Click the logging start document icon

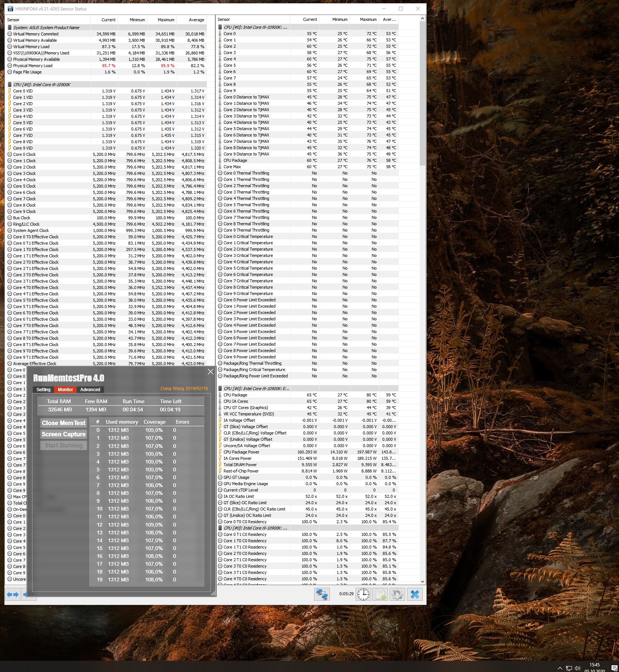pos(381,594)
